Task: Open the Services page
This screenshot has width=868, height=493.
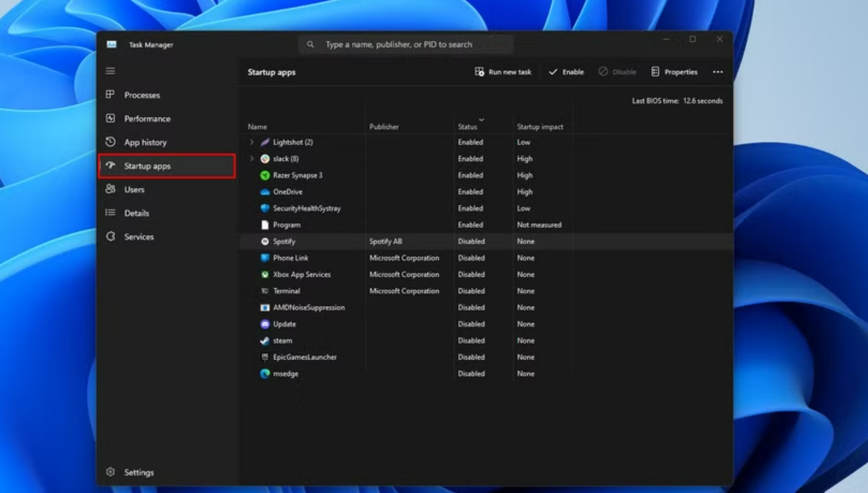Action: (x=167, y=237)
